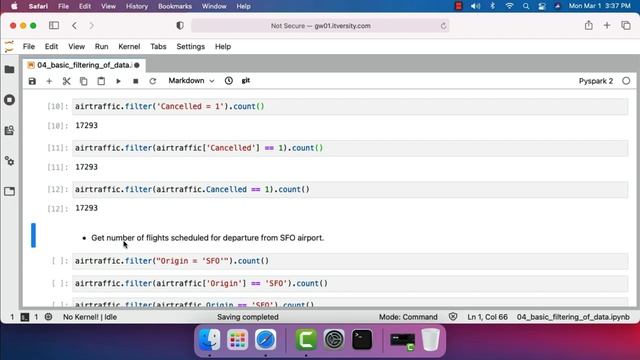This screenshot has height=360, width=640.
Task: Click 'Ln 1, Col 66' in status bar
Action: [x=487, y=317]
